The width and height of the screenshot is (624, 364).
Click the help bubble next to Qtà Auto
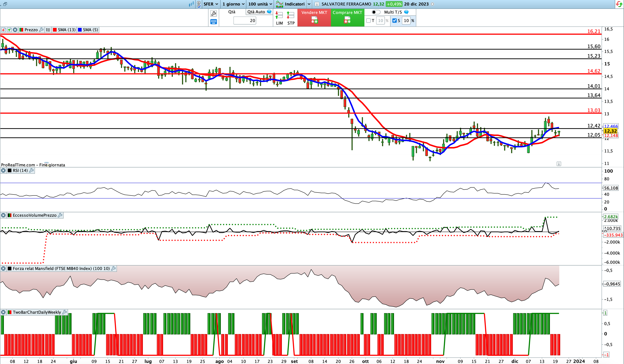click(269, 12)
